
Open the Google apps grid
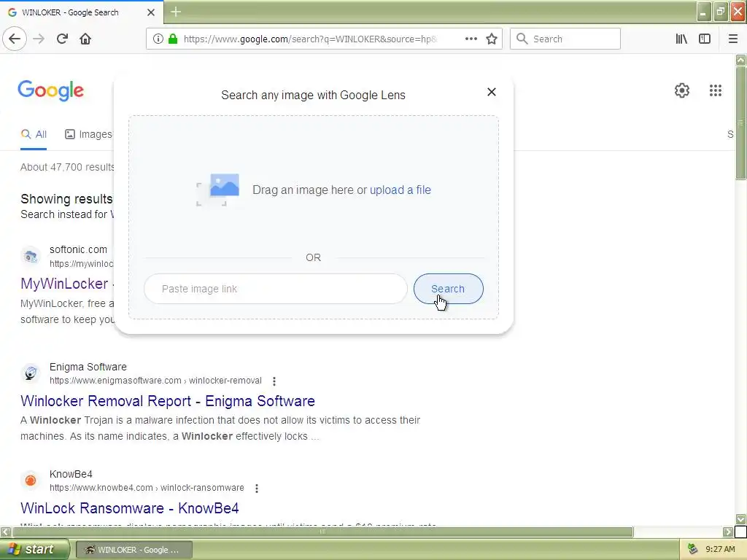coord(715,90)
